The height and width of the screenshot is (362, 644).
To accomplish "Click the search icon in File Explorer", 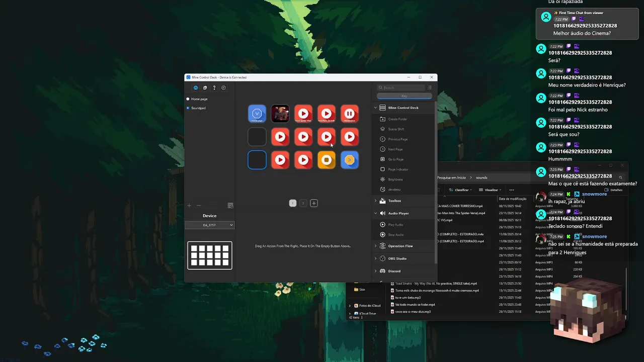I will (x=620, y=177).
